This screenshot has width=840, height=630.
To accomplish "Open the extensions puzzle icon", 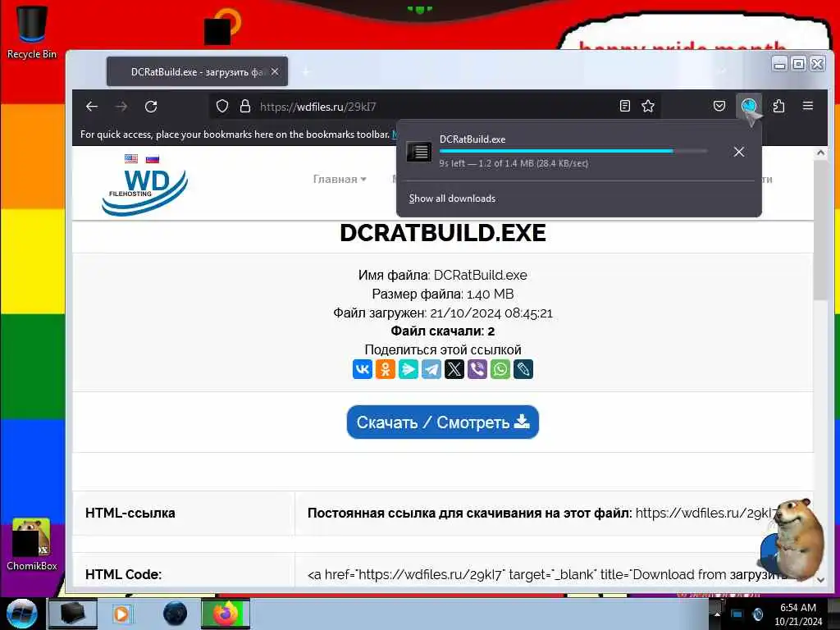I will click(779, 106).
